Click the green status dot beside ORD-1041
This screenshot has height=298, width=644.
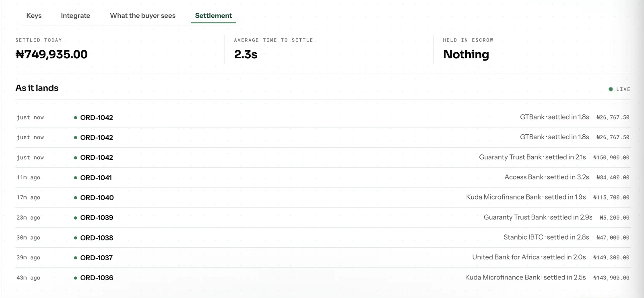(x=75, y=178)
